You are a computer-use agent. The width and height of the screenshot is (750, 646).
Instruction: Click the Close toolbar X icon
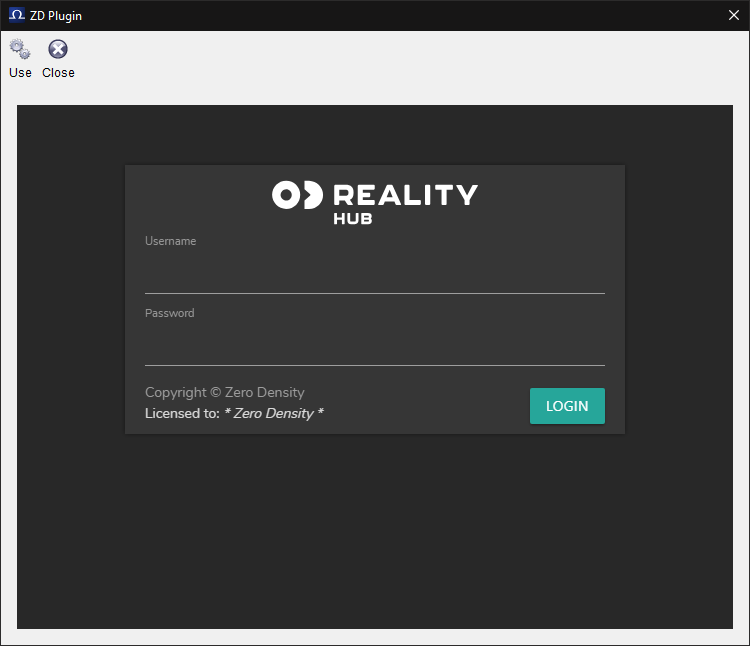58,49
